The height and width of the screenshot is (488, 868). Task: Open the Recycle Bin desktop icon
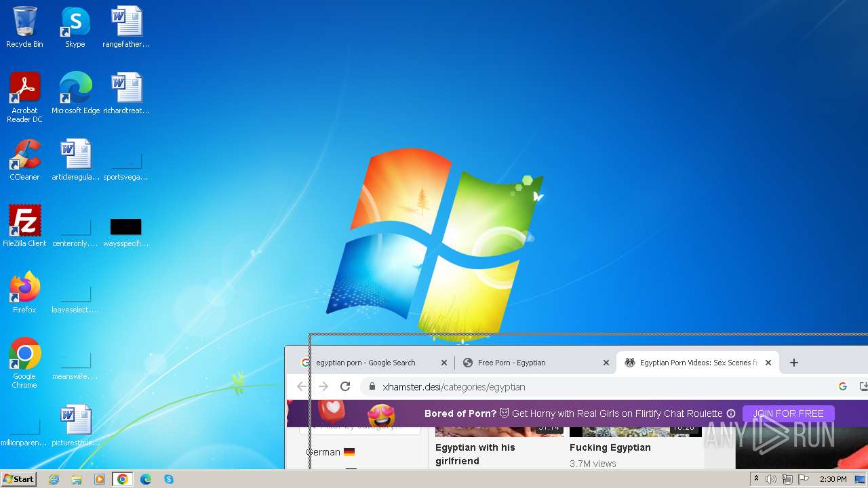coord(24,27)
